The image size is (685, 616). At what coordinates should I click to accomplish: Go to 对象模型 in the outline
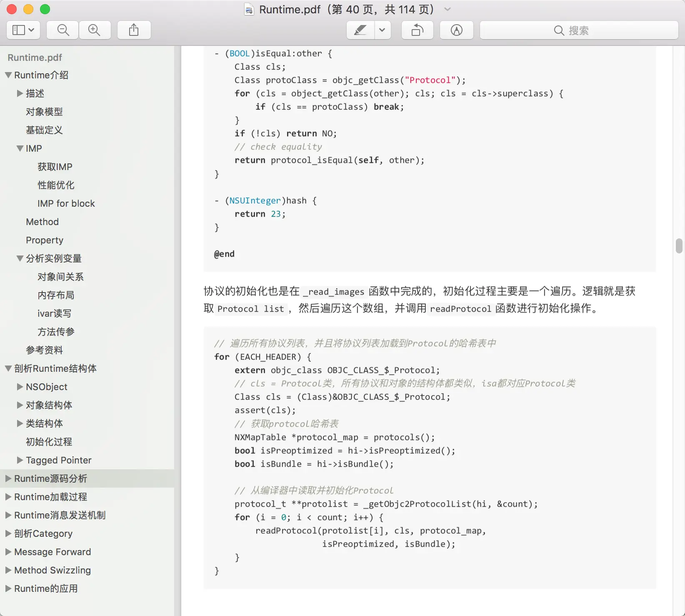click(44, 112)
